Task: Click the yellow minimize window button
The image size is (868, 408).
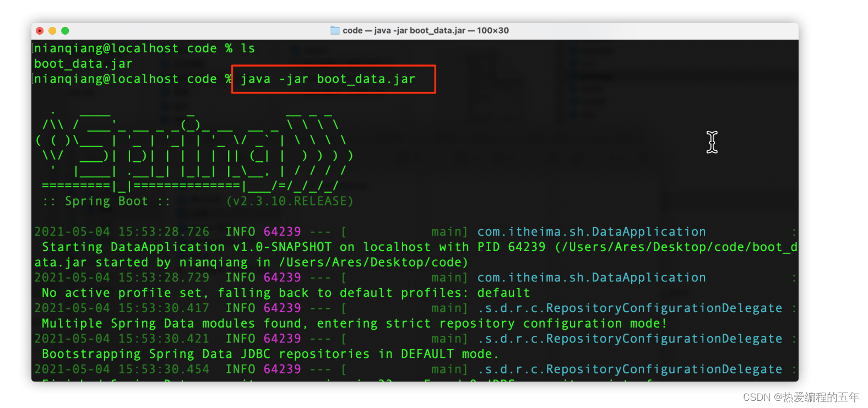Action: pos(52,31)
